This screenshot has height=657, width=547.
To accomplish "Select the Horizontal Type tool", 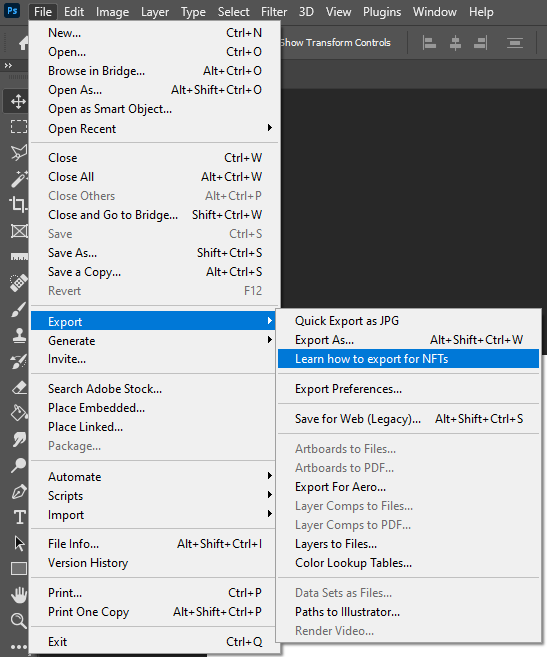I will 19,517.
